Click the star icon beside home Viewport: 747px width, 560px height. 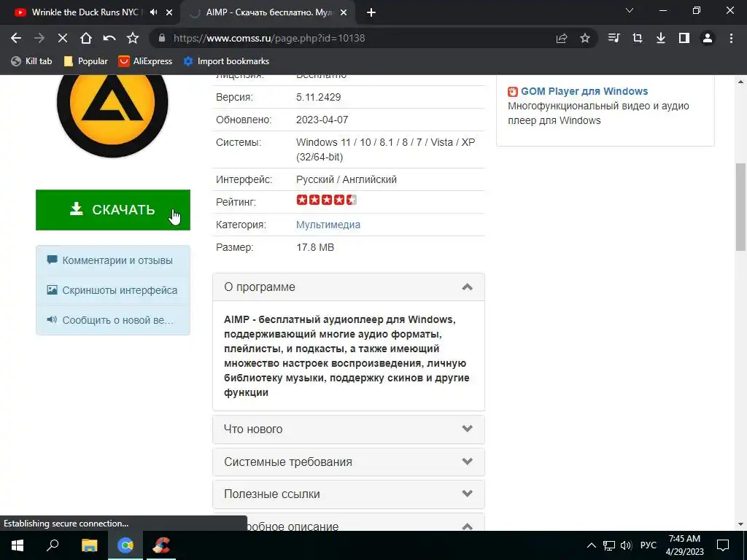tap(133, 38)
